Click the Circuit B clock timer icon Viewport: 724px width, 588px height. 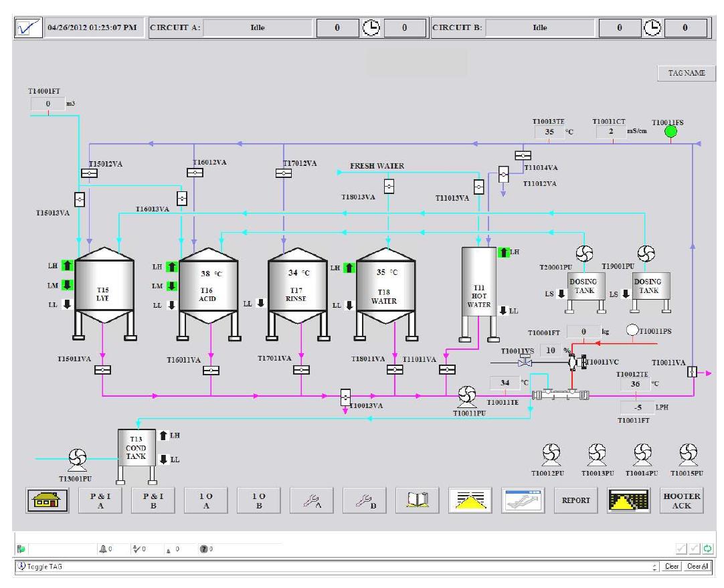click(x=652, y=27)
